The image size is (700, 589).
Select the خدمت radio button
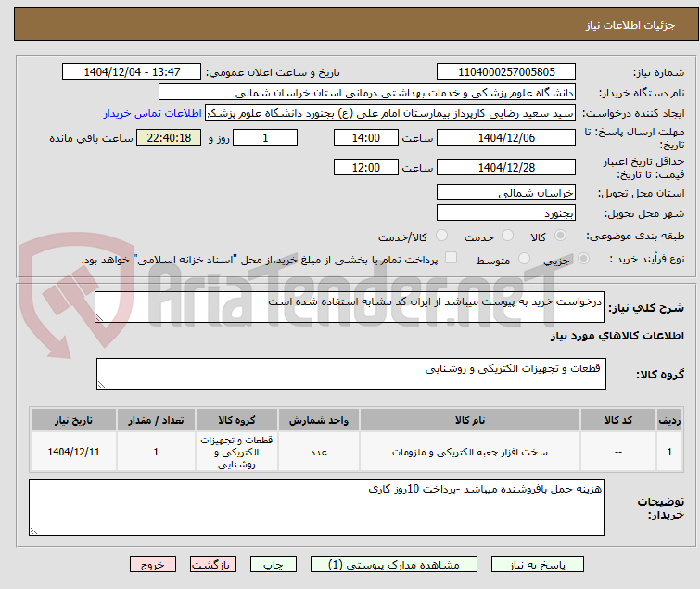point(507,236)
